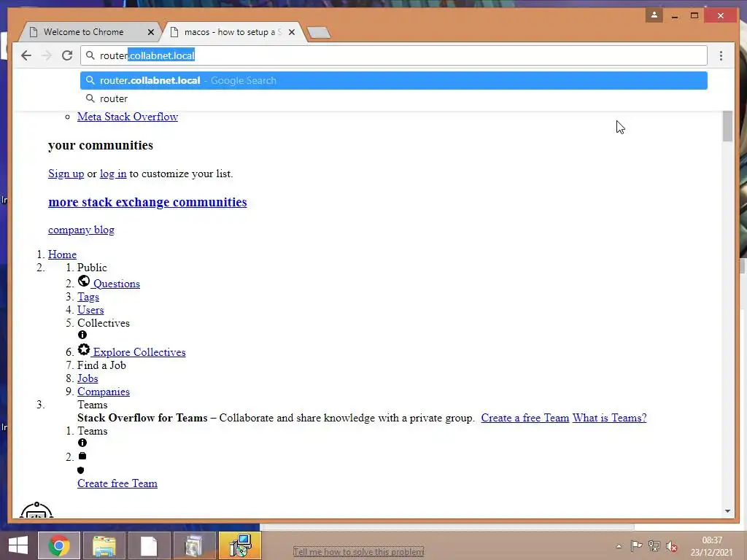Open a new tab
Viewport: 747px width, 560px height.
coord(319,32)
